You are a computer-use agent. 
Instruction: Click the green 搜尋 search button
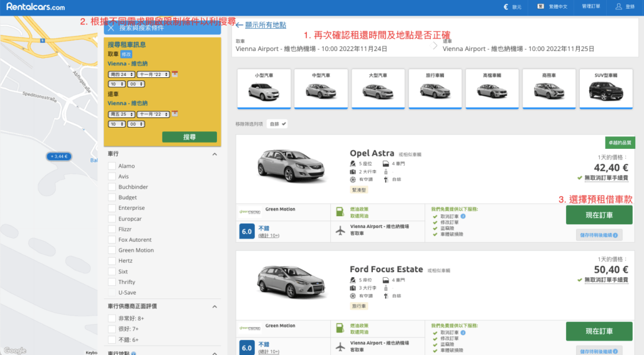tap(189, 137)
